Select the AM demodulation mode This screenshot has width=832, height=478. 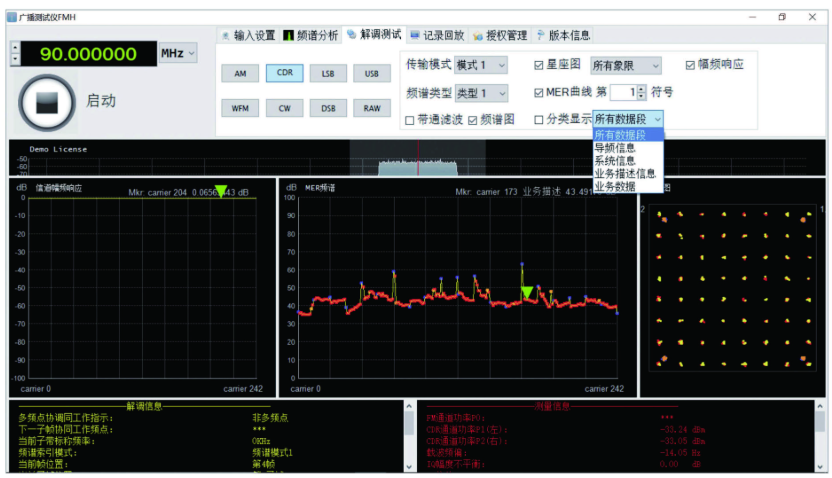[240, 74]
